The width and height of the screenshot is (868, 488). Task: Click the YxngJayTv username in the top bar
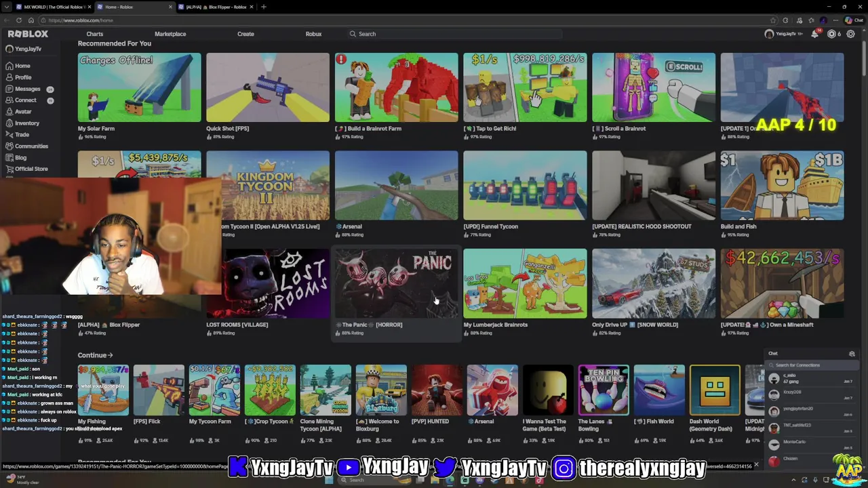pos(787,34)
